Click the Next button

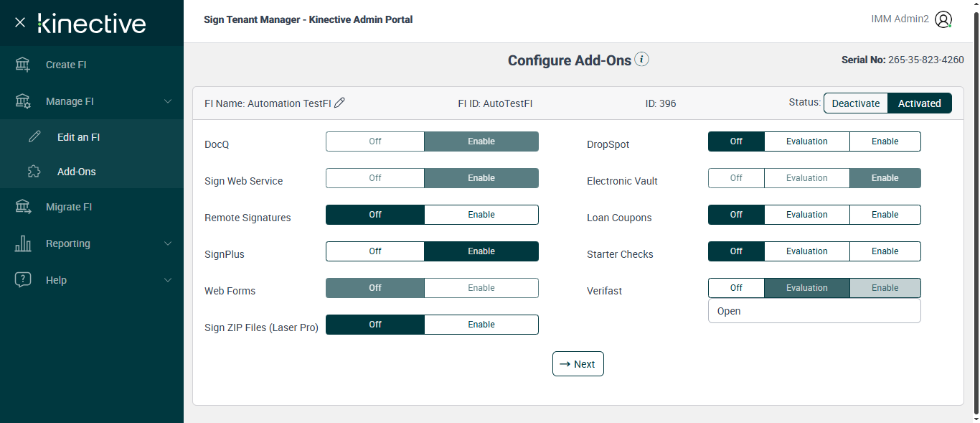(578, 364)
